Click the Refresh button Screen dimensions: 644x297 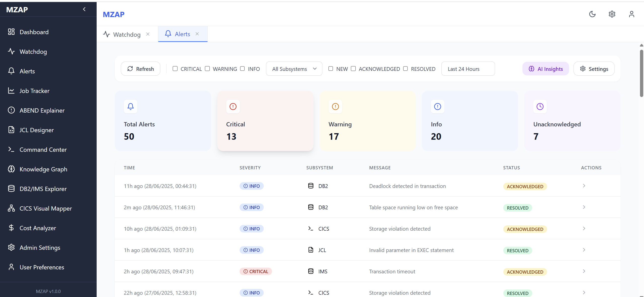140,69
